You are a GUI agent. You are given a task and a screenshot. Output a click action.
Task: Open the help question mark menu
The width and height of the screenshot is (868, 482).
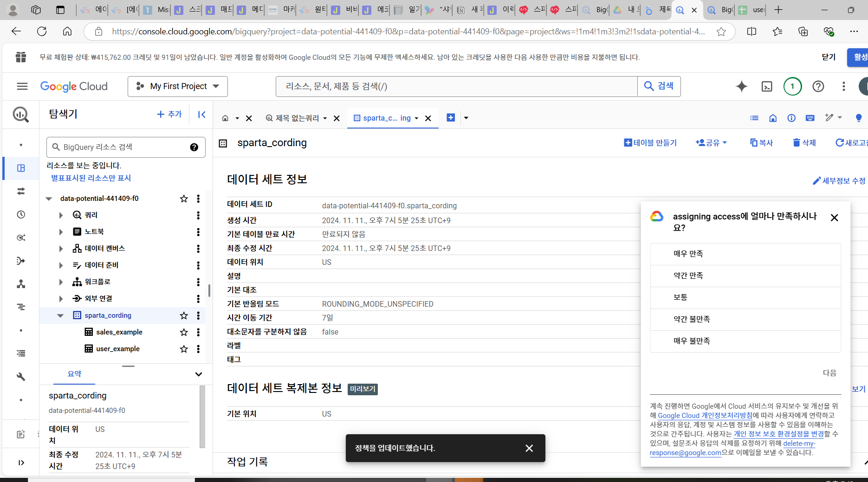pos(818,86)
